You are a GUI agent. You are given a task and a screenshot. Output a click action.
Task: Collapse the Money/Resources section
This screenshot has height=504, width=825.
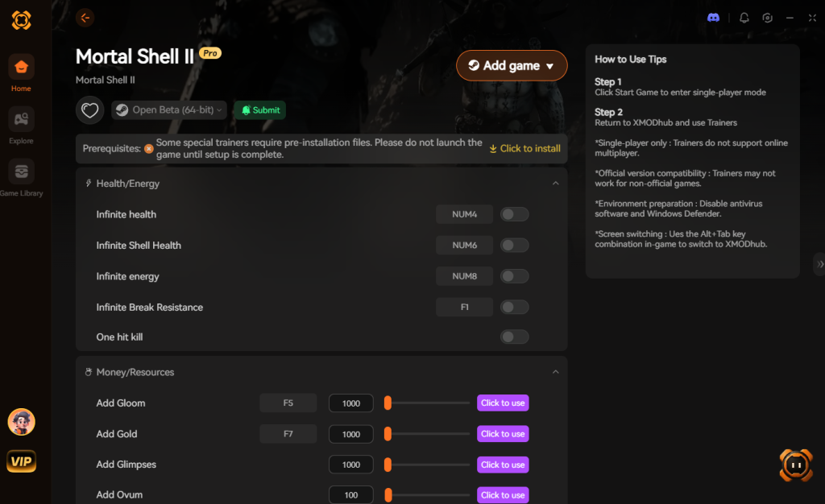tap(555, 372)
